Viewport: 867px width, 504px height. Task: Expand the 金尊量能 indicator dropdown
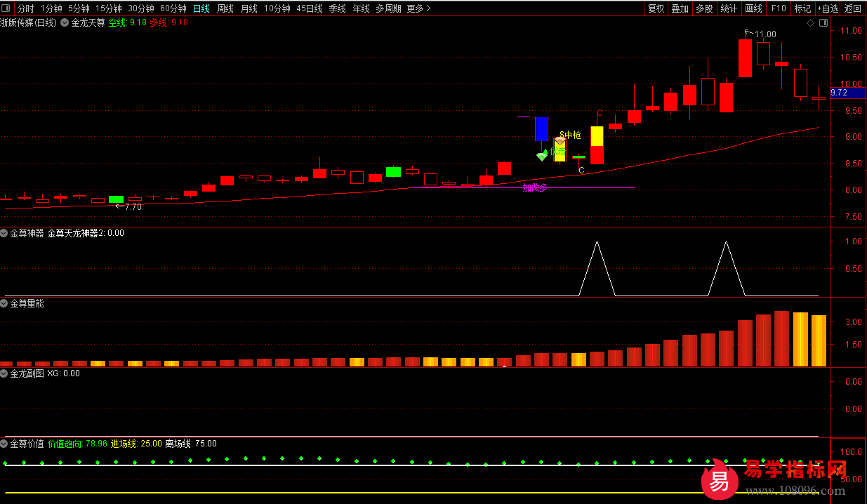pyautogui.click(x=4, y=303)
